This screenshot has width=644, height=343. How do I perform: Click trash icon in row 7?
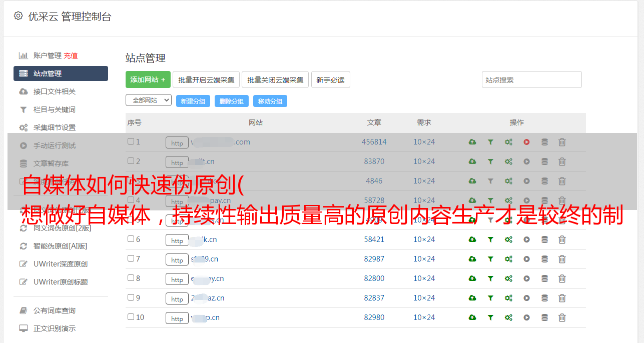tap(562, 259)
